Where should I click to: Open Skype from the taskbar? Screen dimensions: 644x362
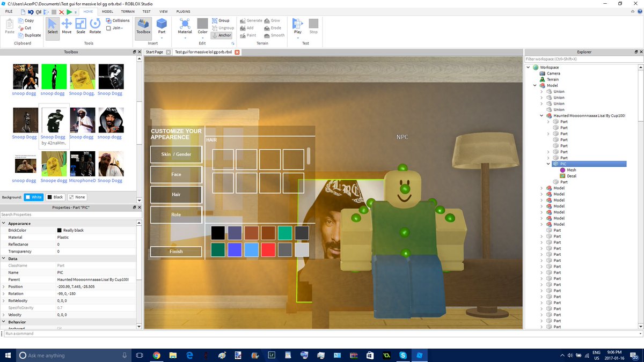click(x=402, y=355)
